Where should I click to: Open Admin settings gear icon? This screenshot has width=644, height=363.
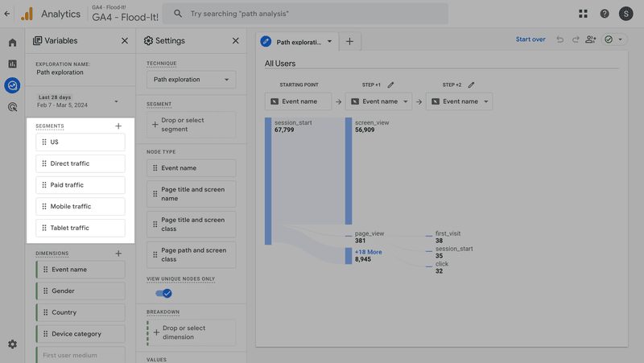pyautogui.click(x=12, y=344)
